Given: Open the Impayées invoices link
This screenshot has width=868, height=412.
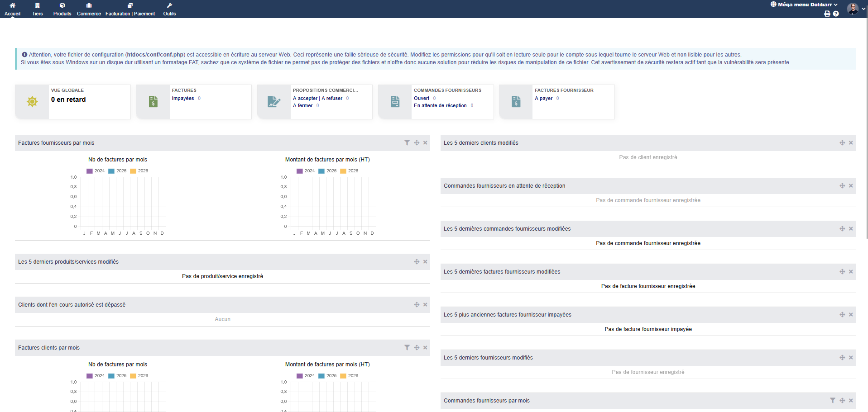Looking at the screenshot, I should tap(183, 98).
